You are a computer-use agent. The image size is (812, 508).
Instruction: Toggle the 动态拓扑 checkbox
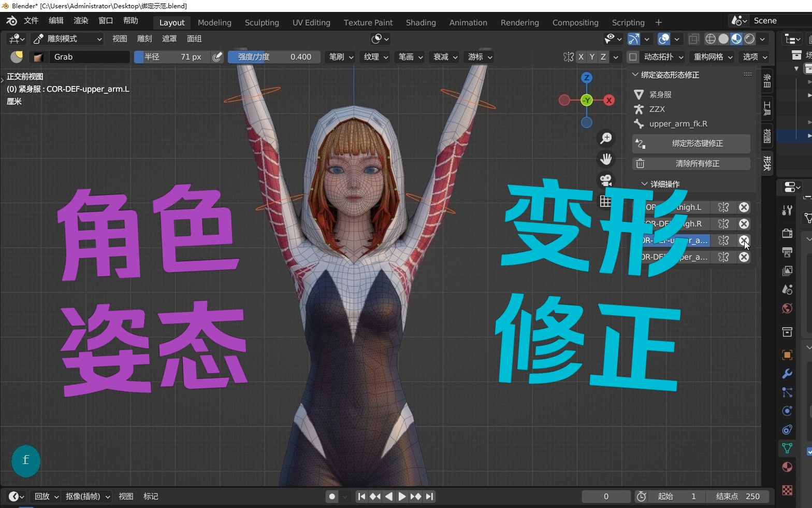[633, 57]
